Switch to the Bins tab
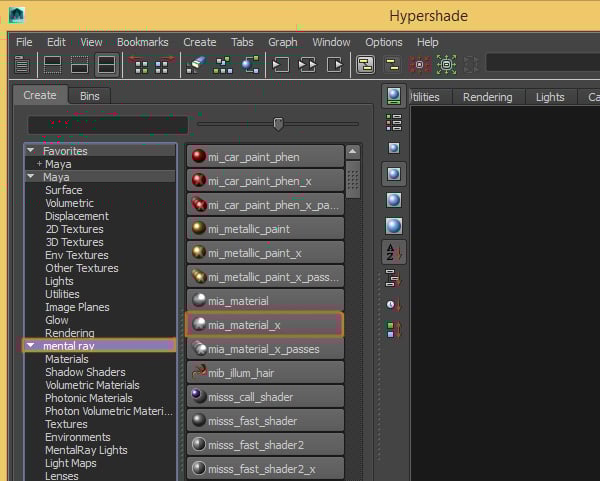The image size is (600, 481). tap(90, 96)
